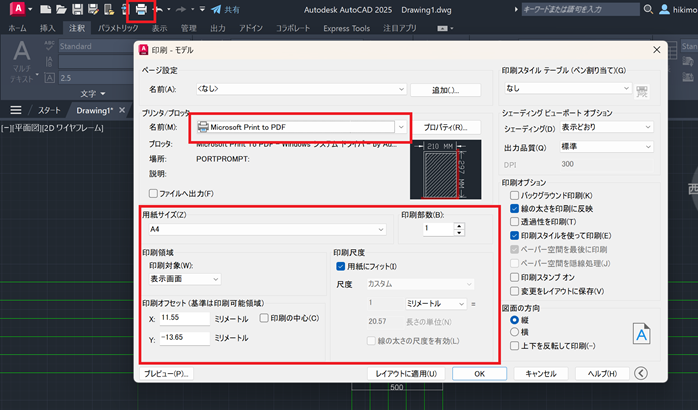Viewport: 698px width, 410px height.
Task: Collapse dialog with the round arrow button
Action: click(641, 373)
